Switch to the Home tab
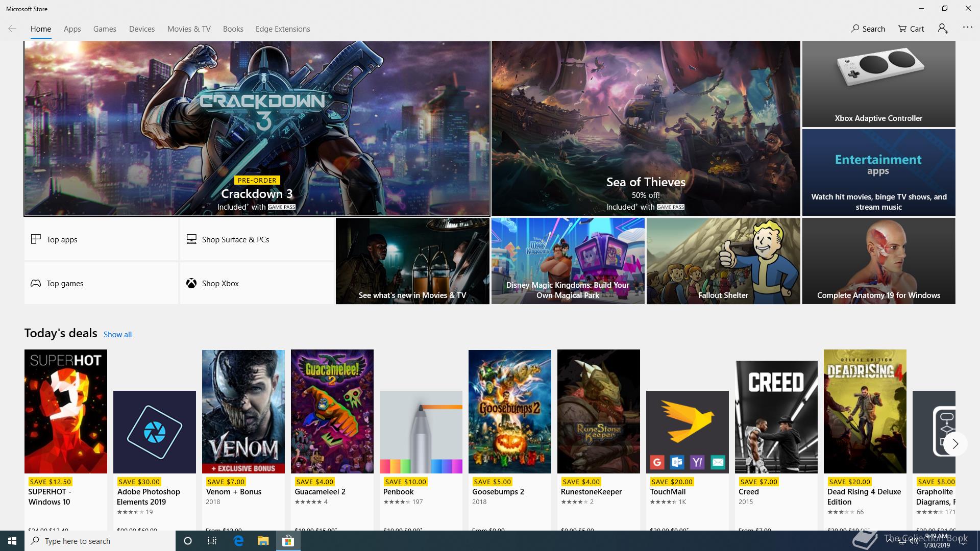The image size is (980, 551). 41,29
